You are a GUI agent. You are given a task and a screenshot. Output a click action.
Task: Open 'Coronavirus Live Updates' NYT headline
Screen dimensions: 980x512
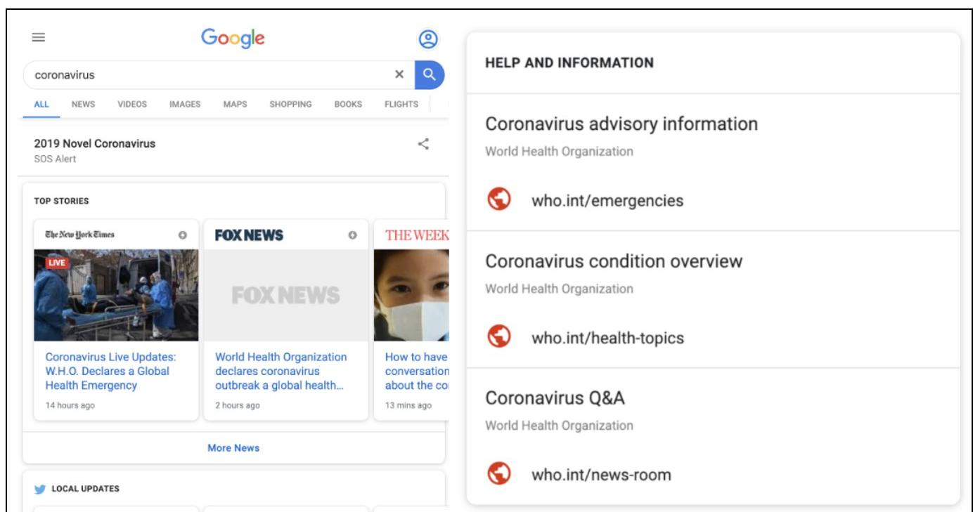click(x=111, y=371)
